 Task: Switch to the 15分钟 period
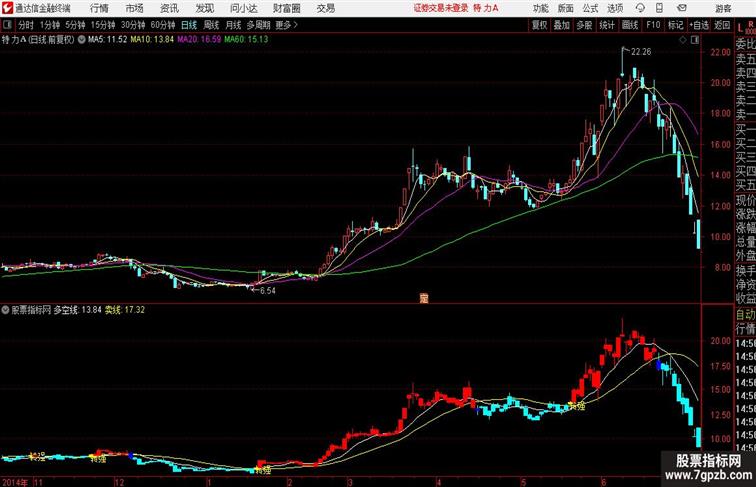coord(103,25)
